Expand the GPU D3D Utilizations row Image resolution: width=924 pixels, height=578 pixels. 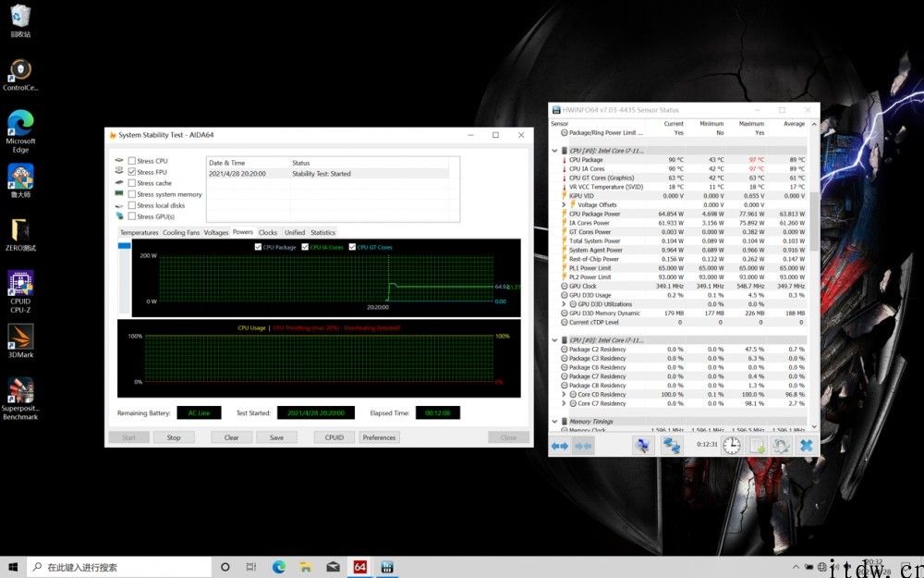[x=564, y=304]
